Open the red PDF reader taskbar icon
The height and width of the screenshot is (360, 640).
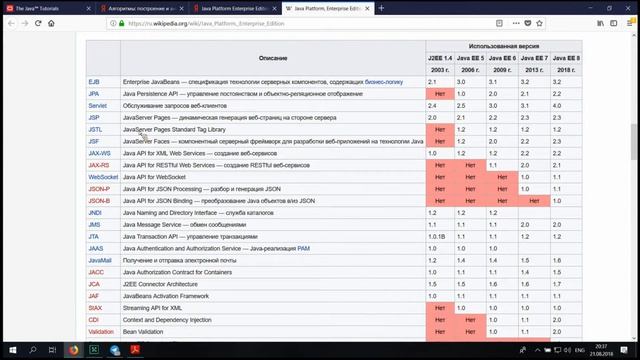(135, 350)
